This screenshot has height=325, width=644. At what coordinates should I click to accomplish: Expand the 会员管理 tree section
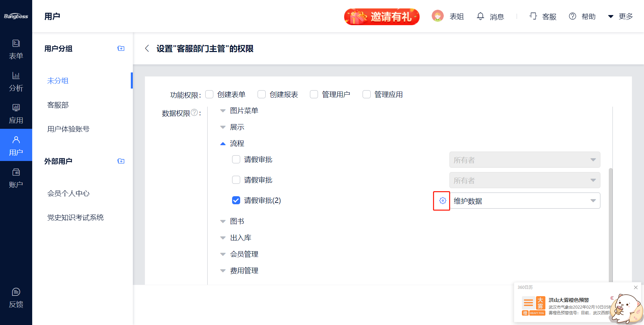(x=223, y=254)
